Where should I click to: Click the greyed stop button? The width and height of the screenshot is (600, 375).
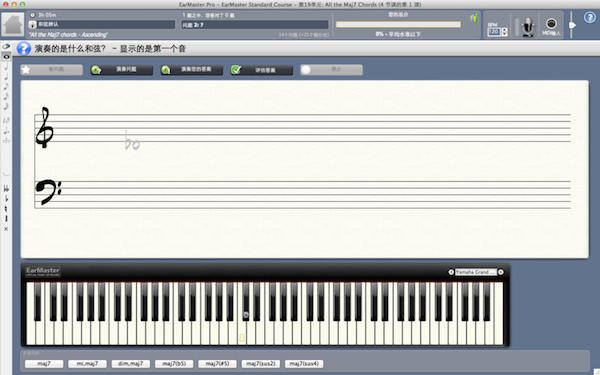pos(331,70)
